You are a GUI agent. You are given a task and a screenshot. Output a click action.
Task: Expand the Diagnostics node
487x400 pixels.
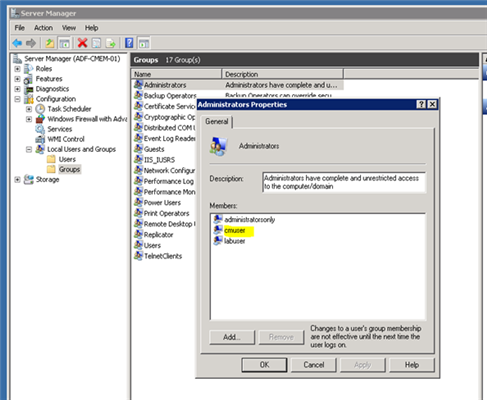[17, 89]
